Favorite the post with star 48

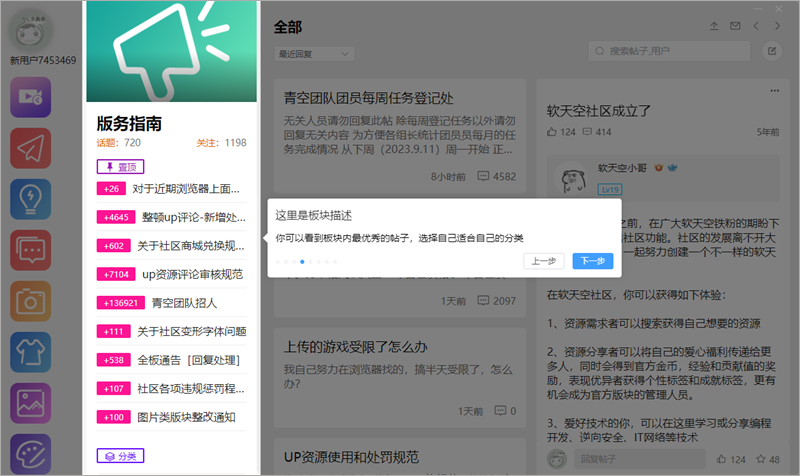pyautogui.click(x=761, y=459)
